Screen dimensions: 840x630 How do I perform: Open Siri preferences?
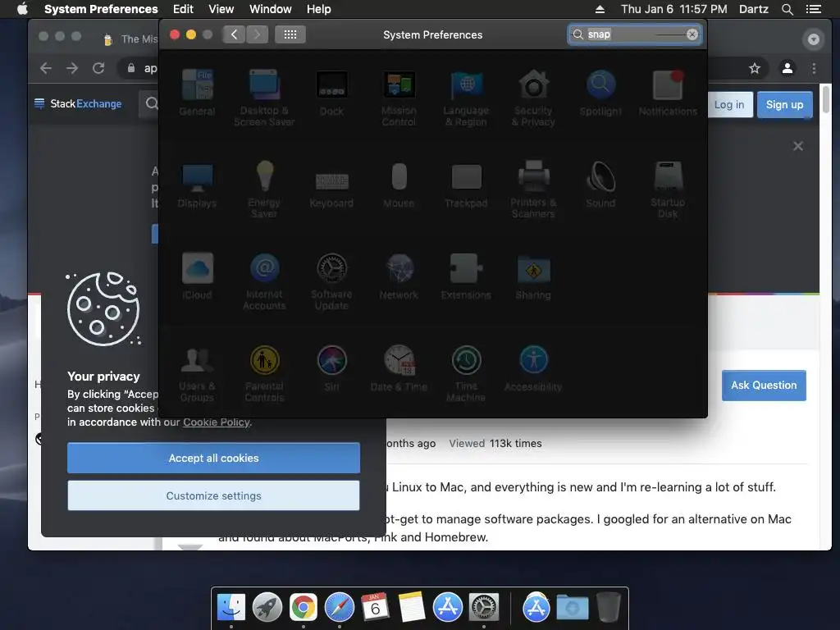(331, 368)
